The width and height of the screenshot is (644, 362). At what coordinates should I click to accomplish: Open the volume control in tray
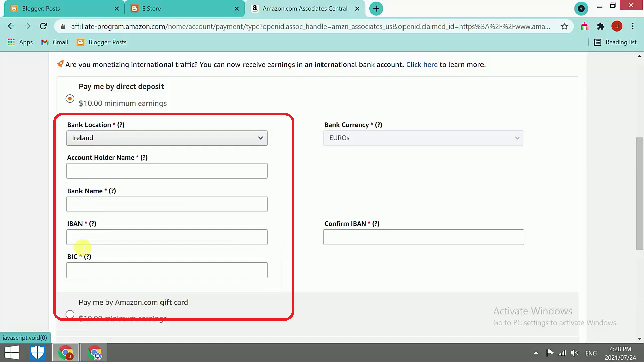(575, 353)
